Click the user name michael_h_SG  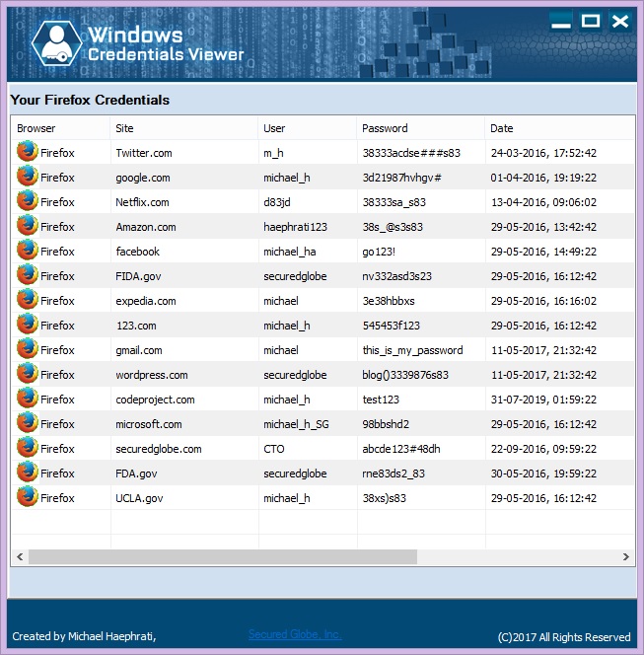(296, 424)
